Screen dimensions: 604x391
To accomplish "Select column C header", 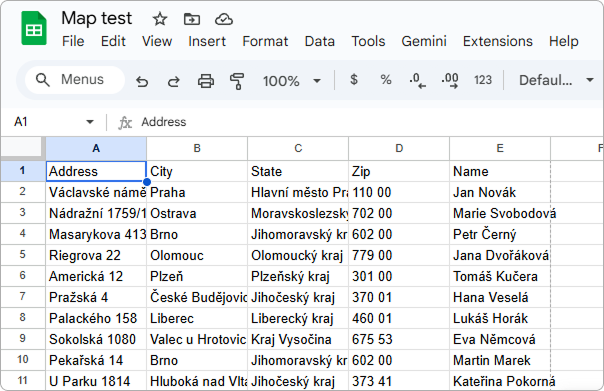I will pyautogui.click(x=298, y=148).
